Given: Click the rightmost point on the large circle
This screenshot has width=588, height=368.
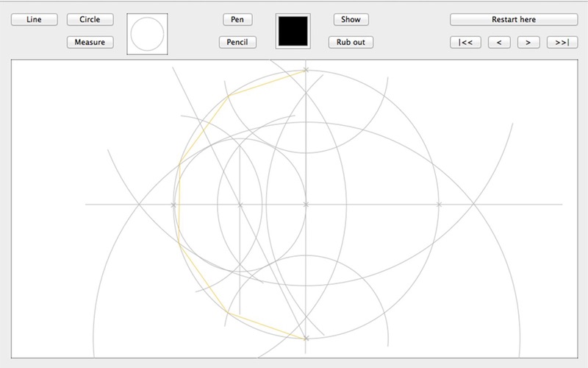Looking at the screenshot, I should coord(439,205).
